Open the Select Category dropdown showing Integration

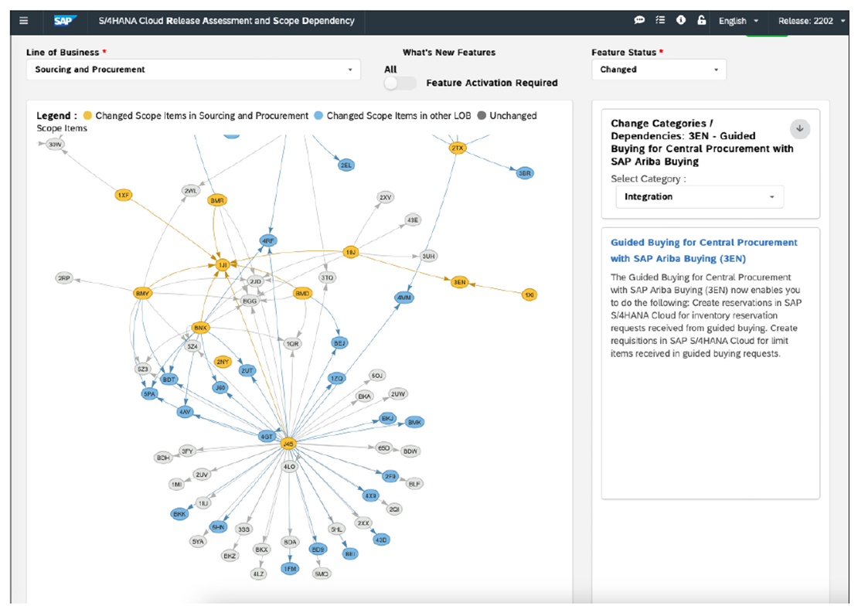(700, 196)
